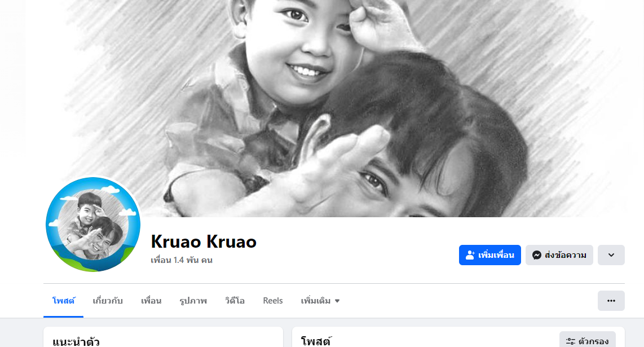Open the เกี่ยวกับ tab

(x=108, y=301)
